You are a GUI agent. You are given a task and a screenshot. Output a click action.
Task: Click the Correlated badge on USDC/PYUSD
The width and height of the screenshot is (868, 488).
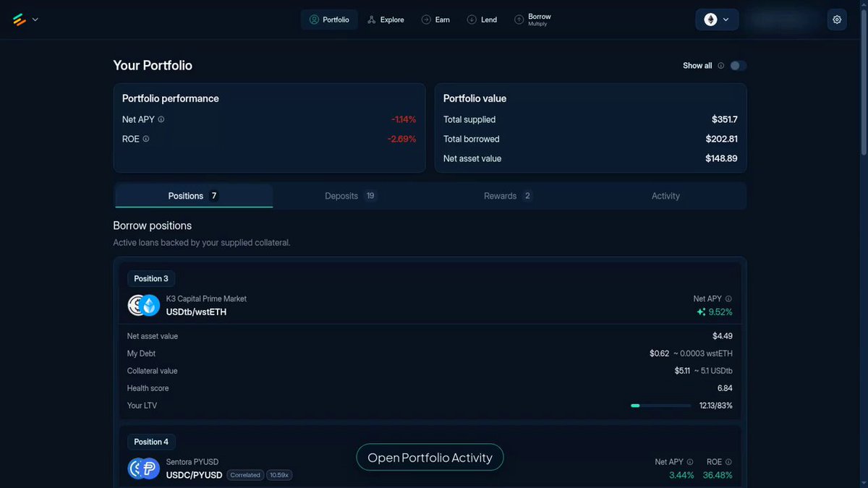(x=245, y=475)
